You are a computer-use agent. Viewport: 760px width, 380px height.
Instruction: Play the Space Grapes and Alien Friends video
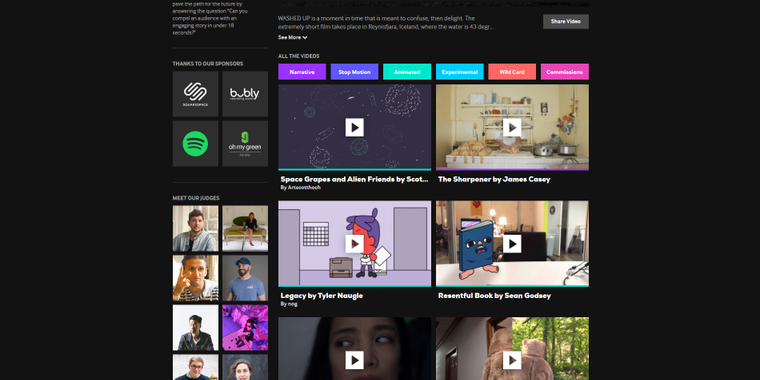[354, 127]
